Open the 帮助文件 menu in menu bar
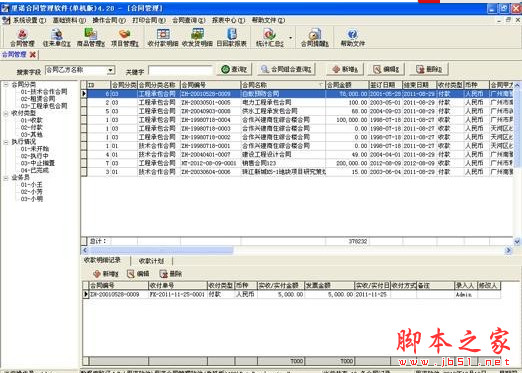Image resolution: width=522 pixels, height=373 pixels. 268,20
